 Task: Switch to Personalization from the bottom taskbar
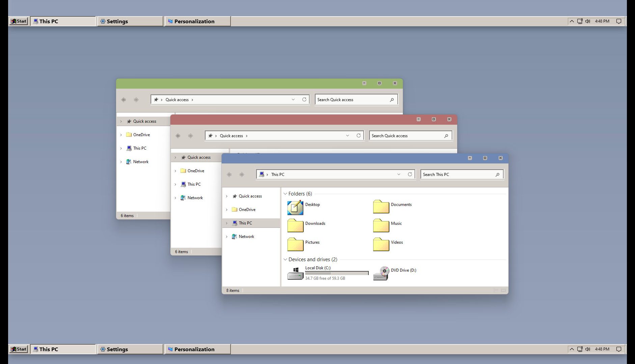click(x=197, y=349)
